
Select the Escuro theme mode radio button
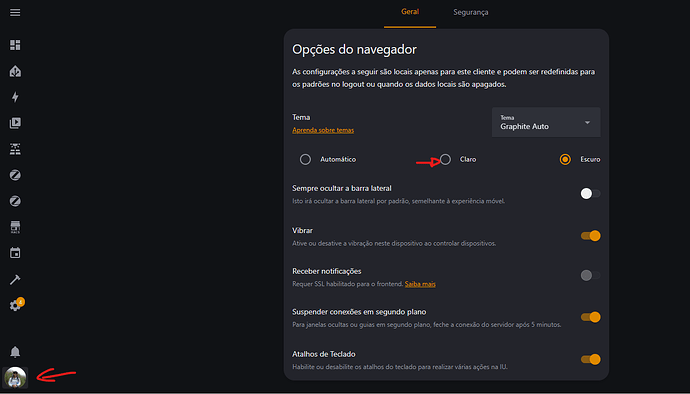[565, 159]
